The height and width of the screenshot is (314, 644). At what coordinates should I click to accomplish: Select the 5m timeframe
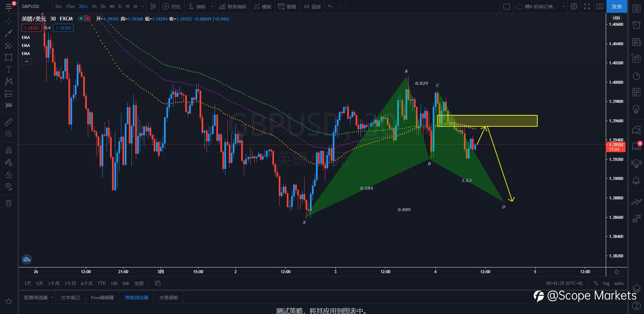[x=58, y=6]
